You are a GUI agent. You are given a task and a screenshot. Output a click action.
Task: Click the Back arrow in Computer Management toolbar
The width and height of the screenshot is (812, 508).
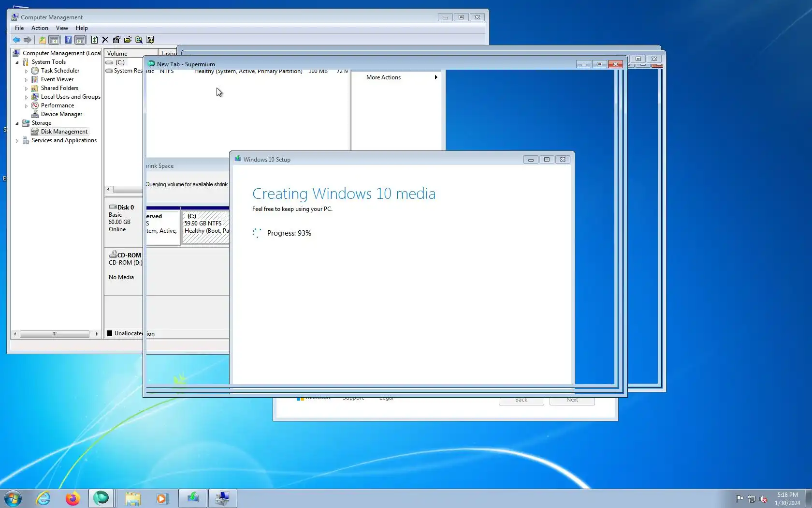[16, 40]
